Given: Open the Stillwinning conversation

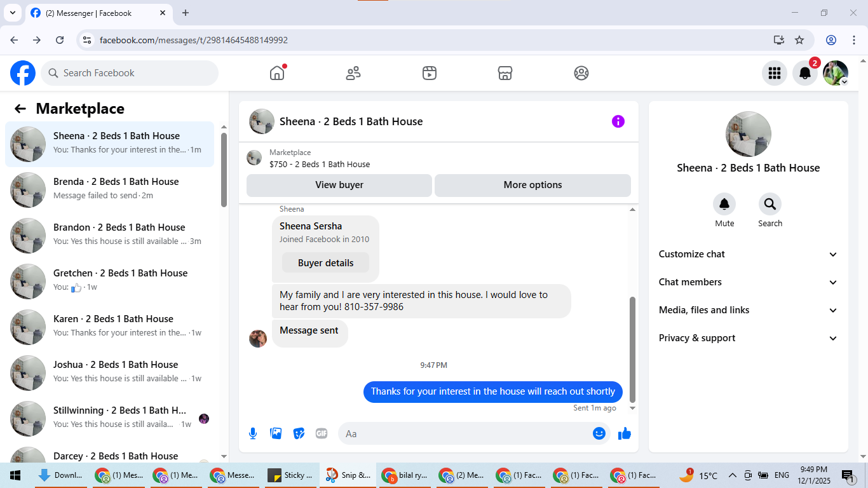Looking at the screenshot, I should [110, 419].
